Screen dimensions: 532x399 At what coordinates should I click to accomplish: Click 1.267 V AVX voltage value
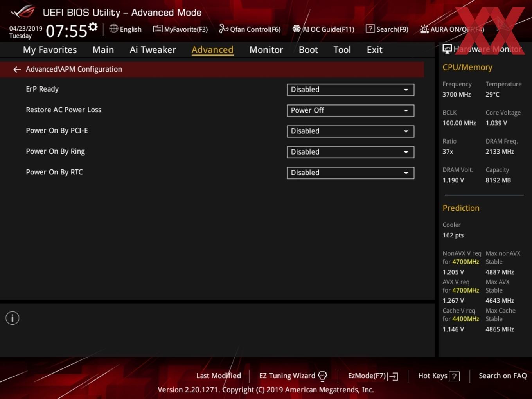tap(453, 300)
